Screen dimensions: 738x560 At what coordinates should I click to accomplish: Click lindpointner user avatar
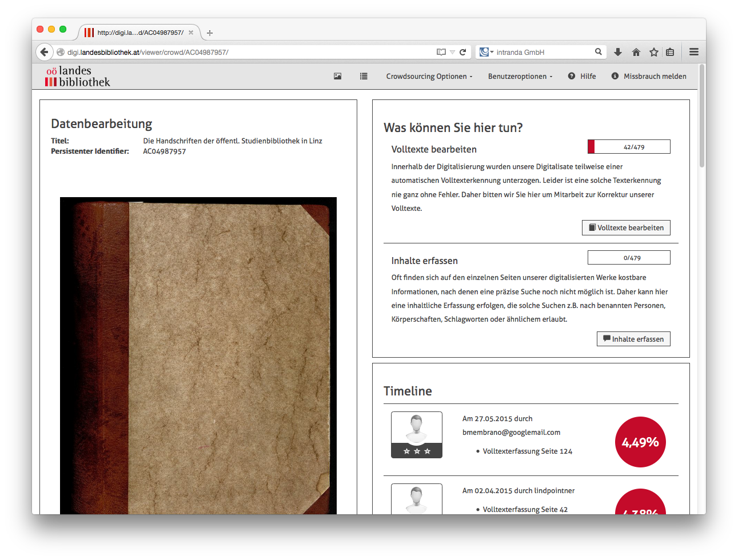pos(417,499)
